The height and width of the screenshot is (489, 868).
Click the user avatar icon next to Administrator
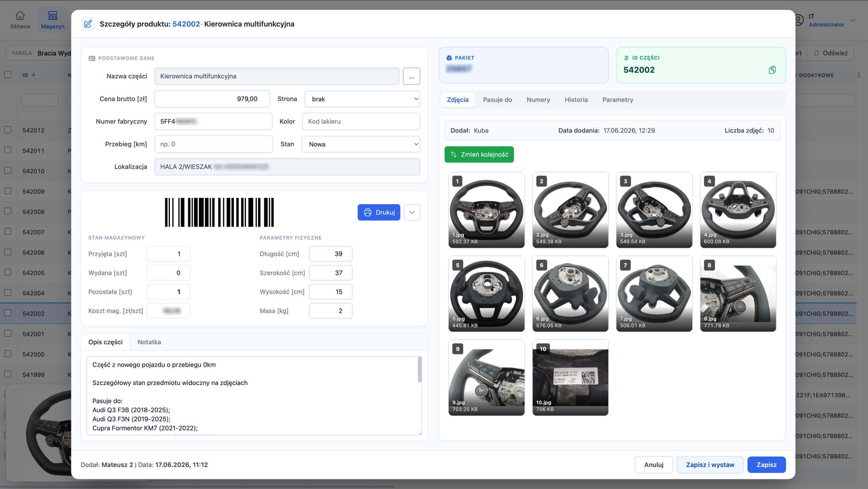point(798,20)
